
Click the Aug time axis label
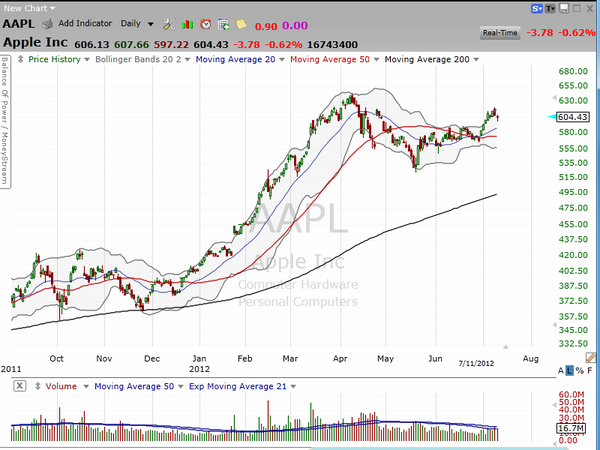[530, 359]
